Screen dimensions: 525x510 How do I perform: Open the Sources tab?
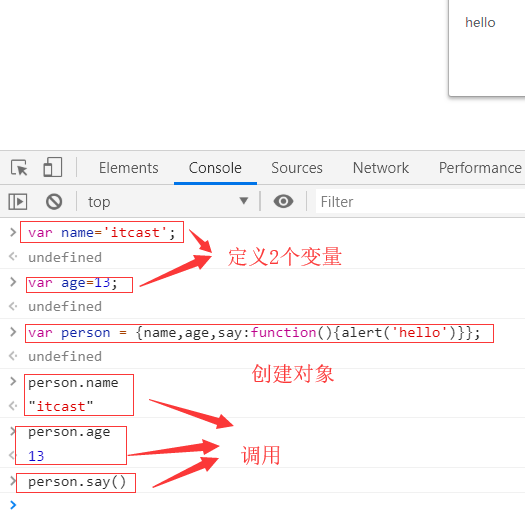[297, 168]
